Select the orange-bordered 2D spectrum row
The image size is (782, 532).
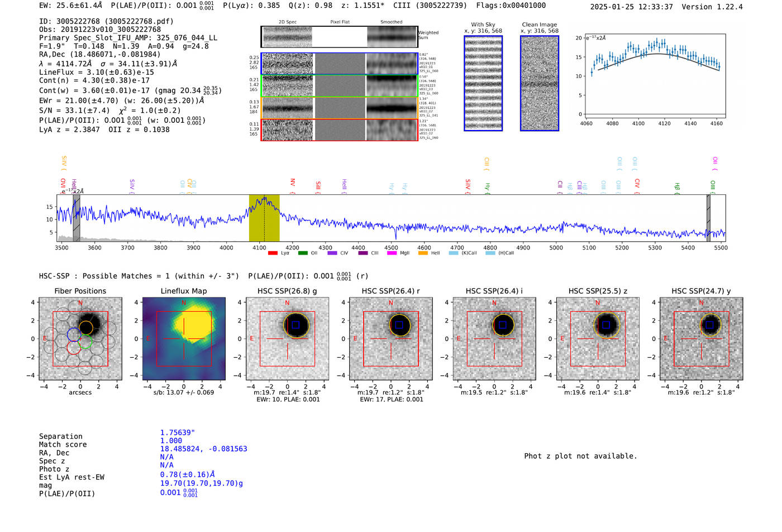(x=340, y=108)
